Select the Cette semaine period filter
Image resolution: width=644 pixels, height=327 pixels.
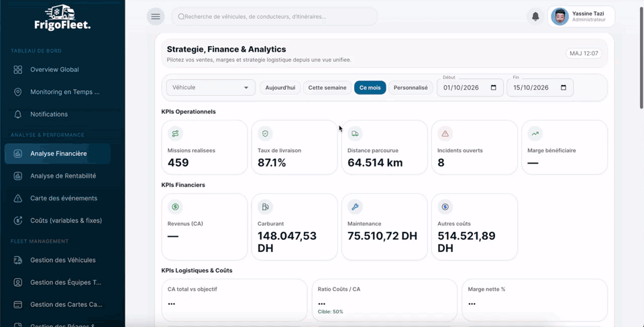click(x=327, y=88)
